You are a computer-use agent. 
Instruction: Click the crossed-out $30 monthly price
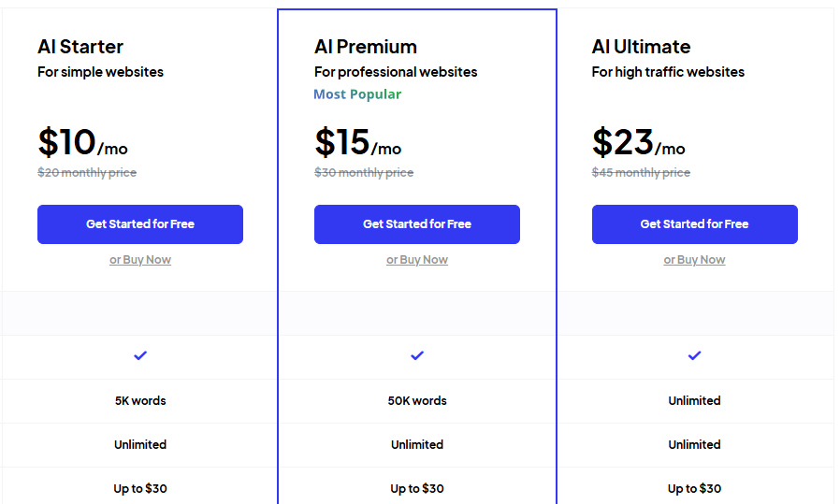[x=364, y=173]
